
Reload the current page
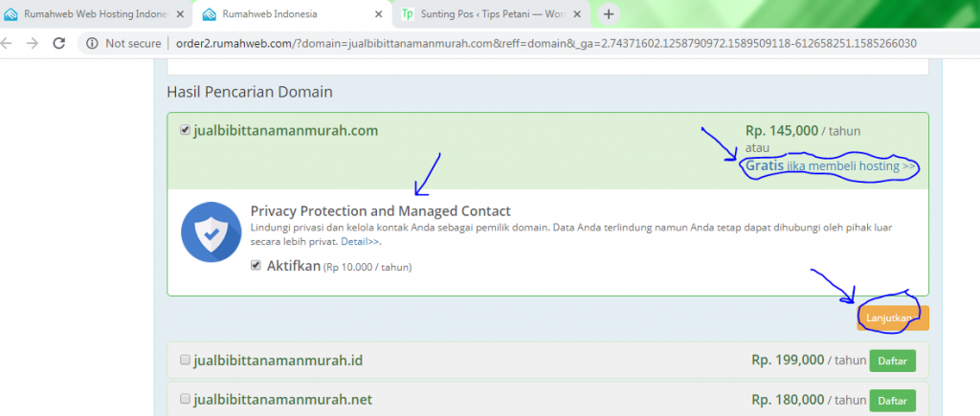click(59, 43)
